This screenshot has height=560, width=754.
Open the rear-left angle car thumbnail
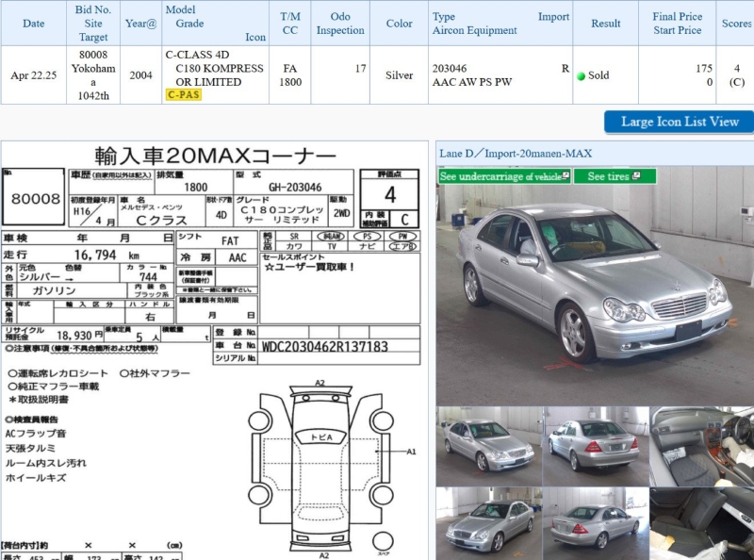[x=595, y=523]
